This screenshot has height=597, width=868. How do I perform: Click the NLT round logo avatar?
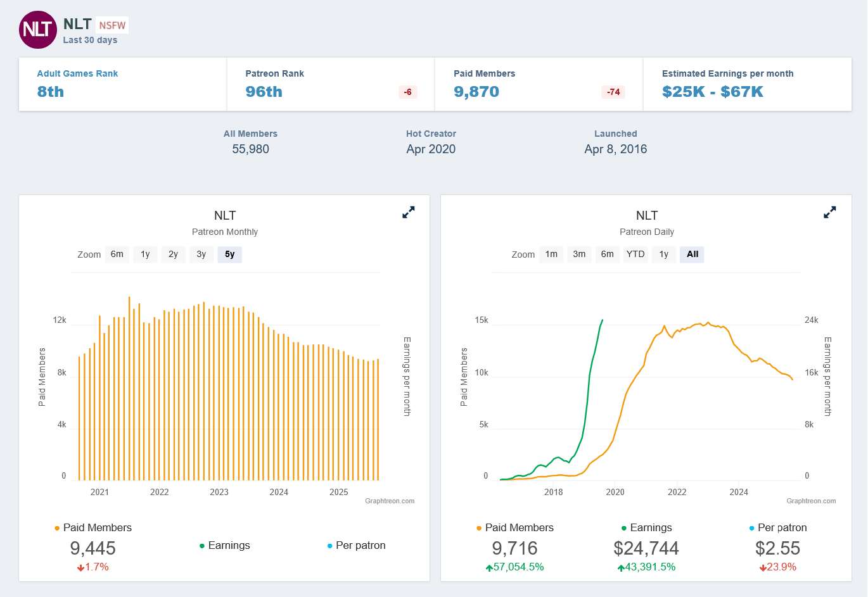point(38,30)
